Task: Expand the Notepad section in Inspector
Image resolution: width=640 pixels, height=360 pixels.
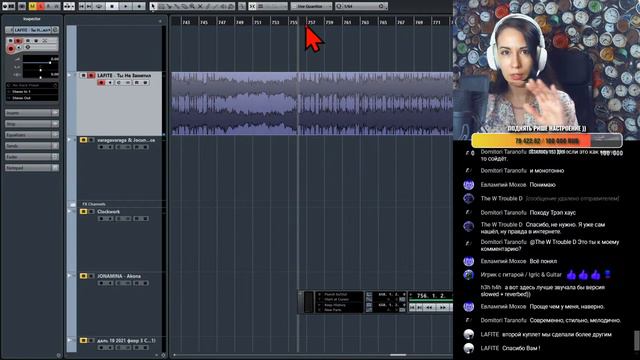Action: click(x=32, y=168)
